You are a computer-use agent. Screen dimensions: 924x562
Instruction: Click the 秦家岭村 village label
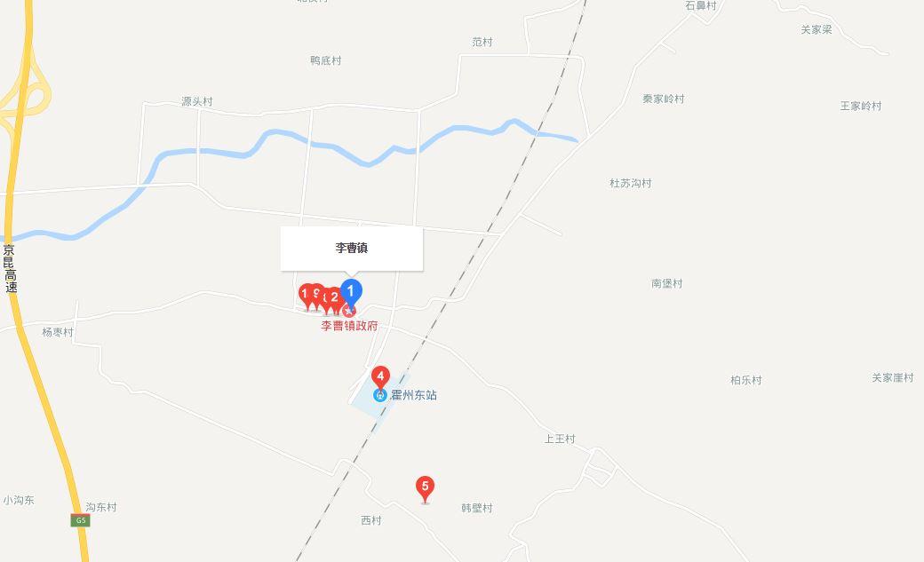point(664,99)
